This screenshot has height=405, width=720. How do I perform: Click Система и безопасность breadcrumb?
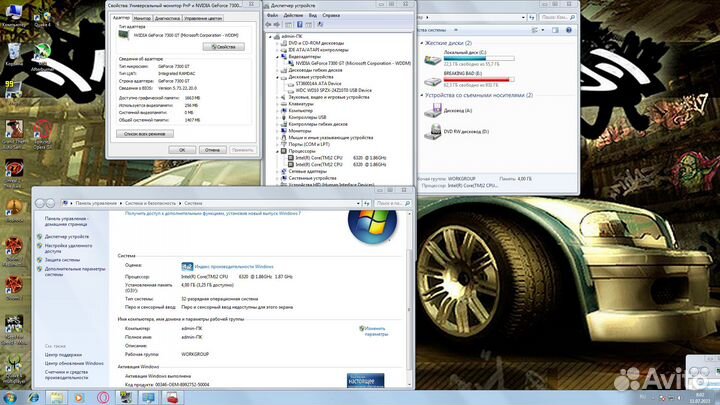pos(150,203)
